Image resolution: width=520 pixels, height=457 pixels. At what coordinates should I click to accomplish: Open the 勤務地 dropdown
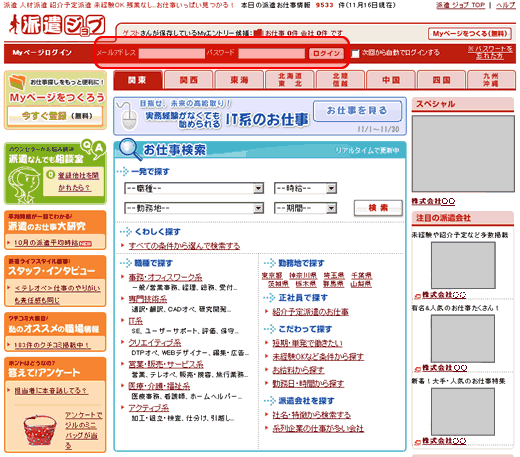pos(194,208)
